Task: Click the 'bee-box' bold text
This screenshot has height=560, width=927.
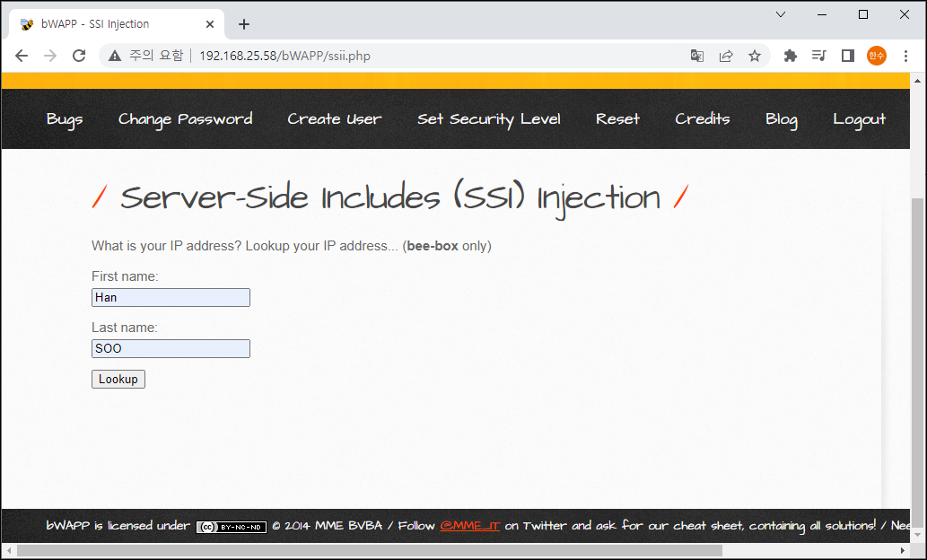Action: coord(433,246)
